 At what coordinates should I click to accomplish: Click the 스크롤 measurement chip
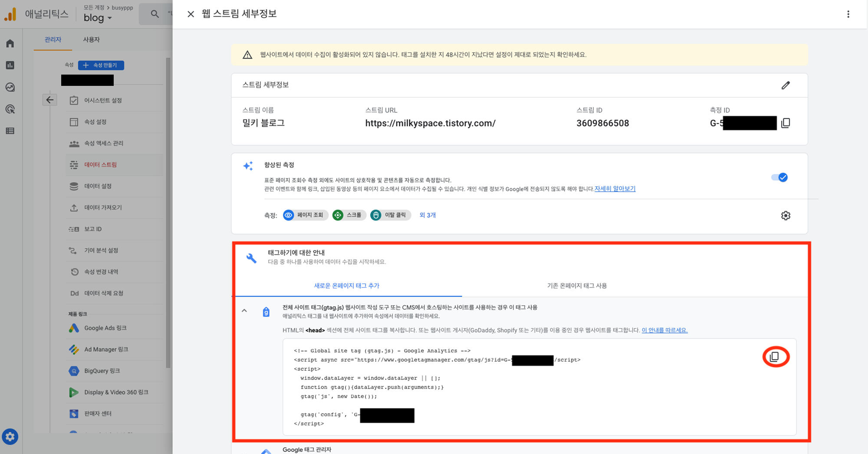click(x=349, y=215)
